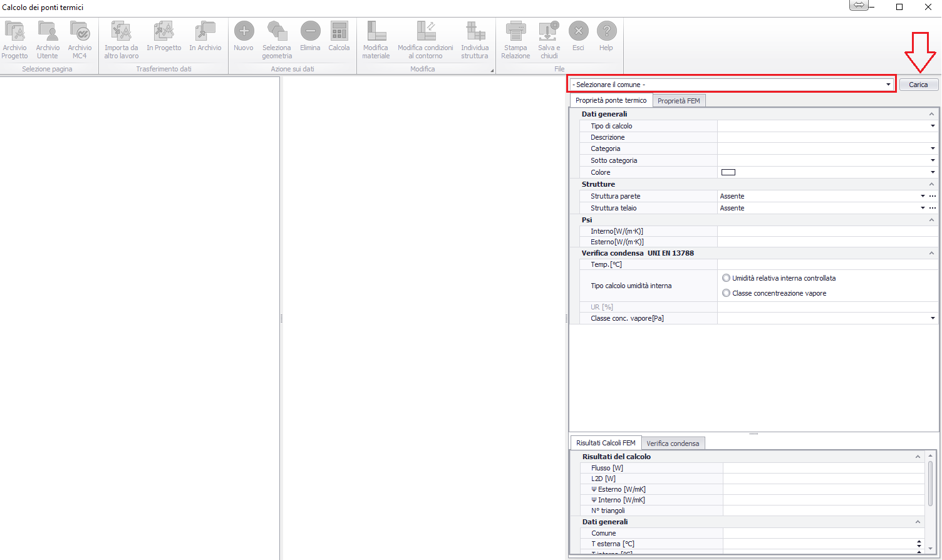Select Umidità relativa interna controllata option
The height and width of the screenshot is (560, 942).
727,278
